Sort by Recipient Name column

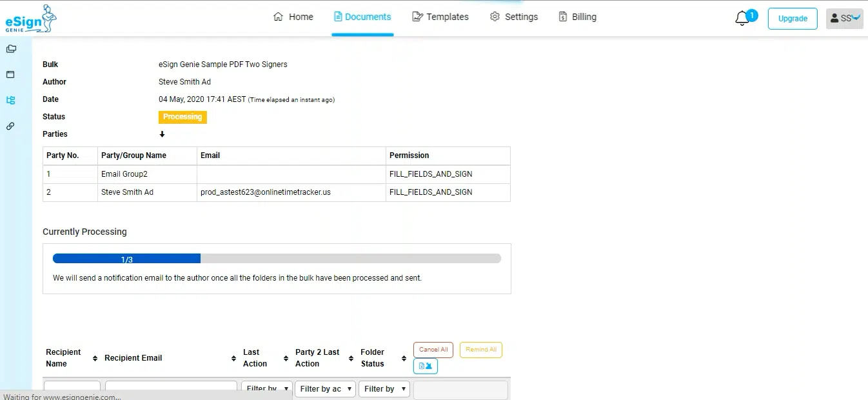click(x=95, y=358)
